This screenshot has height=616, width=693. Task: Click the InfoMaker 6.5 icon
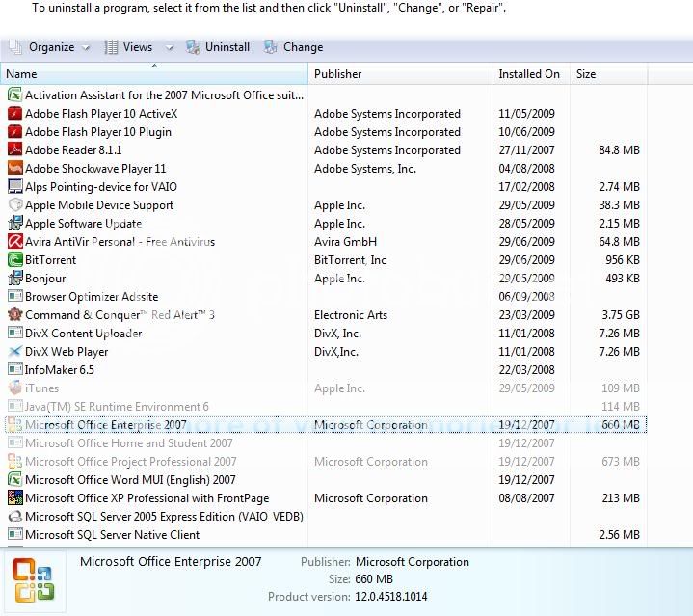click(15, 370)
